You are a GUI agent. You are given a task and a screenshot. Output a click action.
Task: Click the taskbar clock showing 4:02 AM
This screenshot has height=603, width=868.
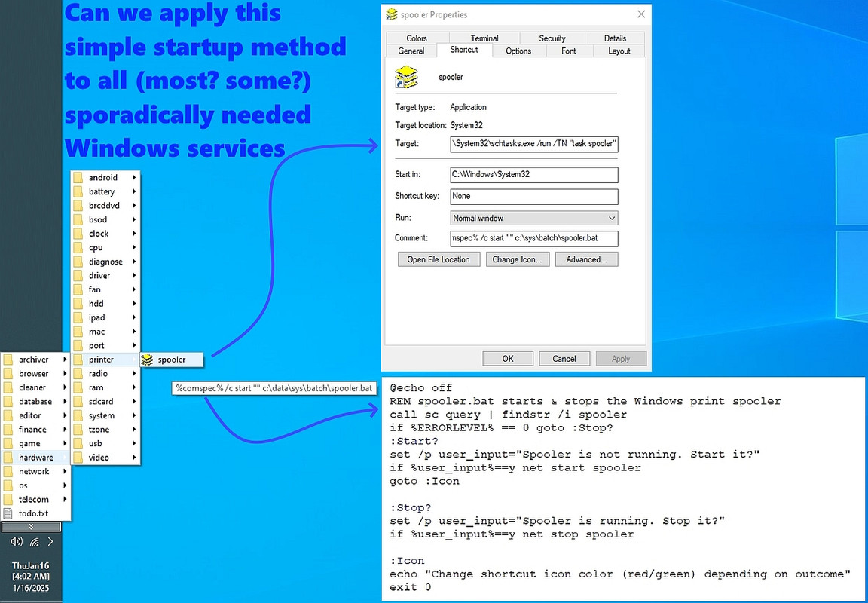31,577
